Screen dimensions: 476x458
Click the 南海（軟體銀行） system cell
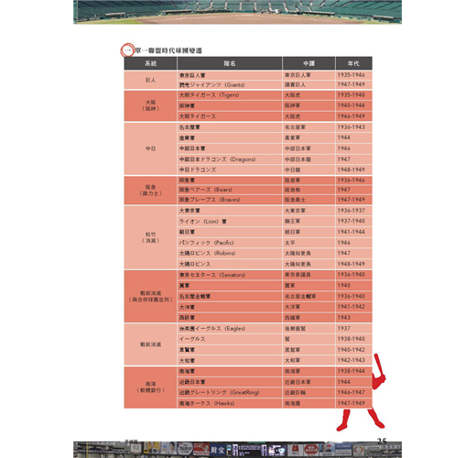[150, 387]
